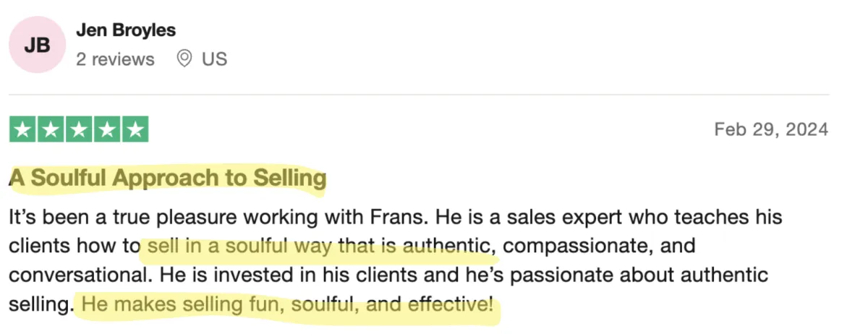Open "A Soulful Approach to Selling" title
Image resolution: width=868 pixels, height=334 pixels.
click(168, 178)
